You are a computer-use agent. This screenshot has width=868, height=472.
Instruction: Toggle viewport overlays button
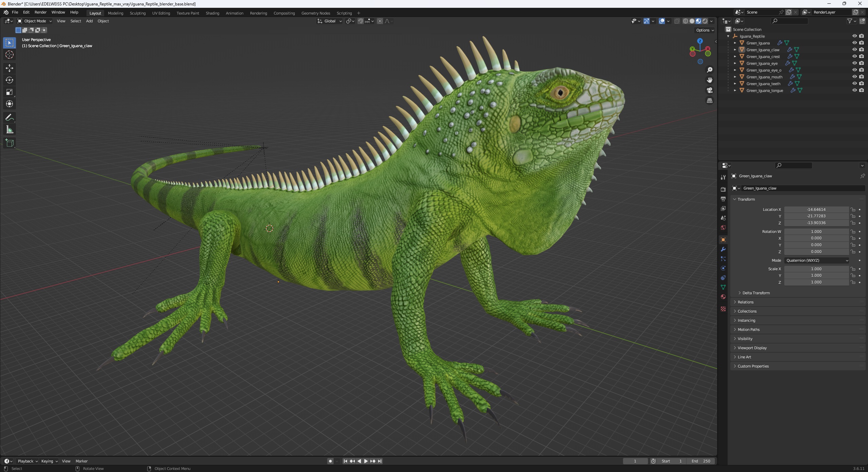[x=662, y=21]
